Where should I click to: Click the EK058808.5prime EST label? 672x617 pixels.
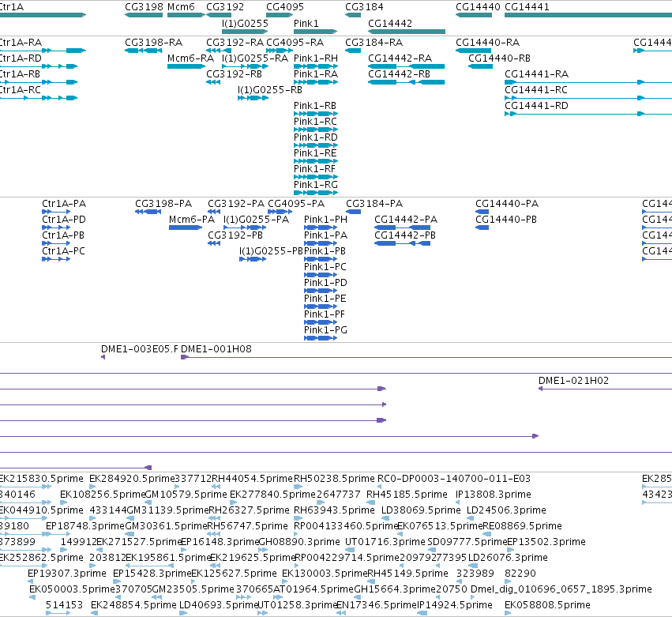[x=547, y=605]
